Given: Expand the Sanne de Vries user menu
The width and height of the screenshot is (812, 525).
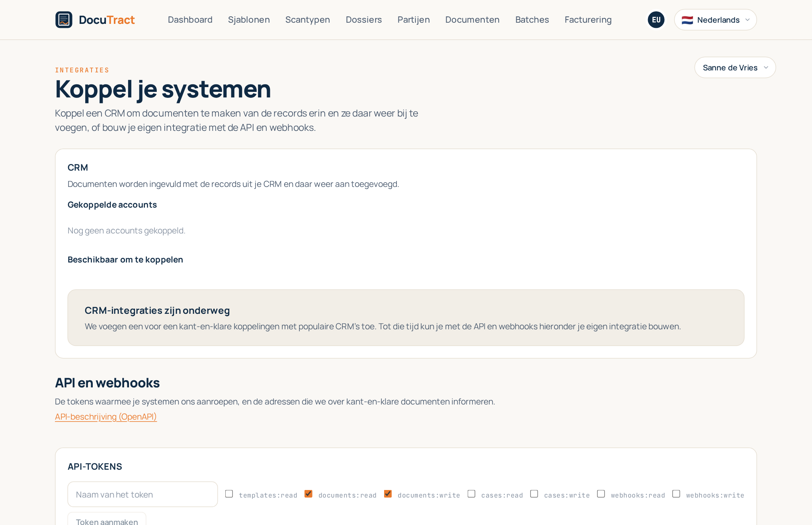Looking at the screenshot, I should (735, 67).
